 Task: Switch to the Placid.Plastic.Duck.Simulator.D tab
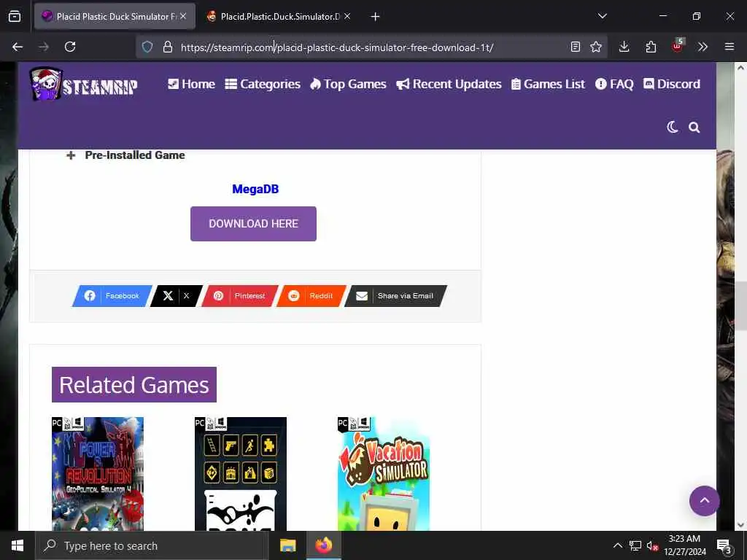pyautogui.click(x=279, y=16)
